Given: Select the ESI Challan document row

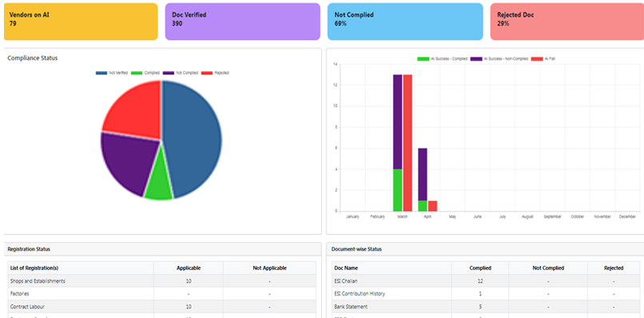Looking at the screenshot, I should [486, 281].
